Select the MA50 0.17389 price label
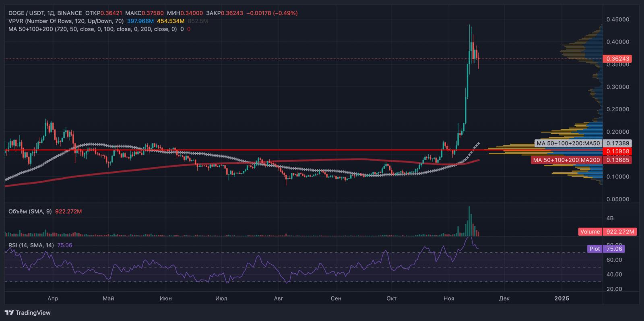The height and width of the screenshot is (321, 644). 583,143
